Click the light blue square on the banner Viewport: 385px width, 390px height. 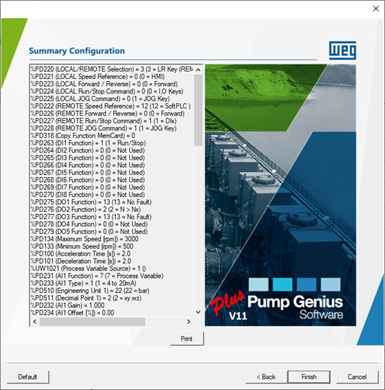(258, 284)
